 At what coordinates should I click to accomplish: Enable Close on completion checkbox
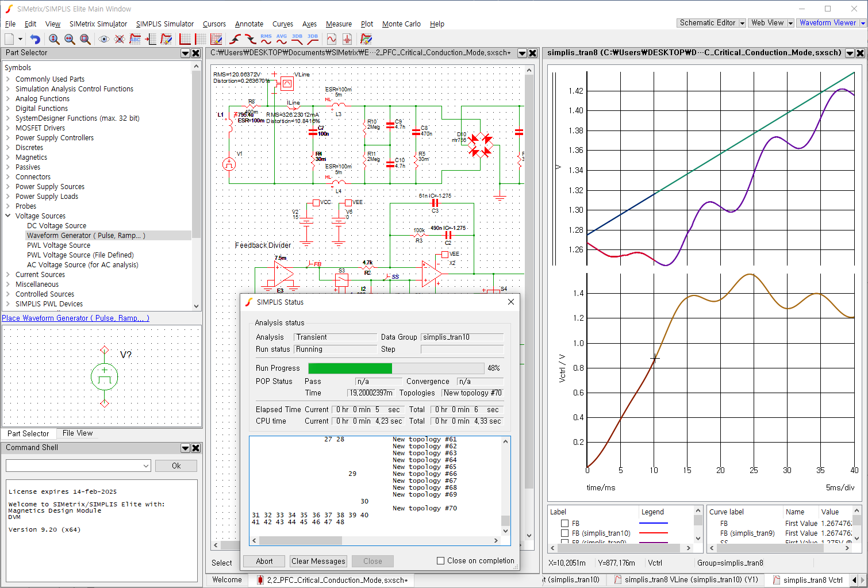(x=441, y=560)
